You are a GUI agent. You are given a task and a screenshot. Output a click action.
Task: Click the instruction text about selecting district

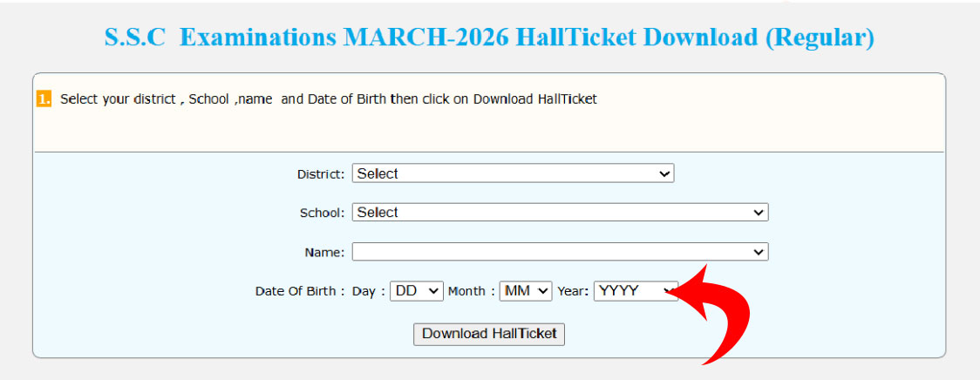[x=328, y=99]
